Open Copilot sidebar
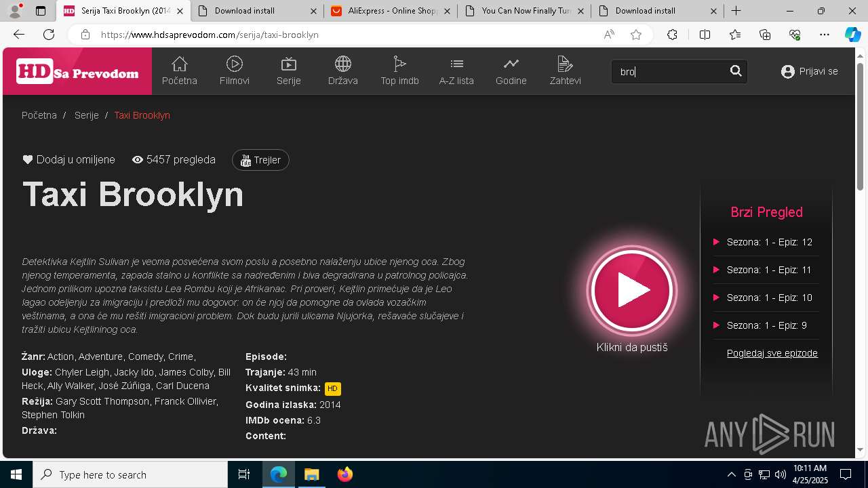Image resolution: width=868 pixels, height=488 pixels. (852, 35)
